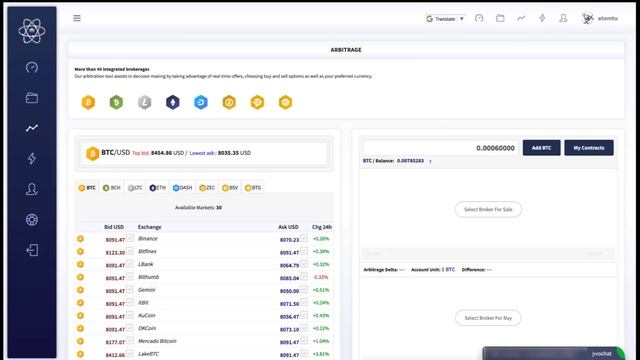Check the OKCoin ask checkbox
The width and height of the screenshot is (640, 360).
(304, 327)
